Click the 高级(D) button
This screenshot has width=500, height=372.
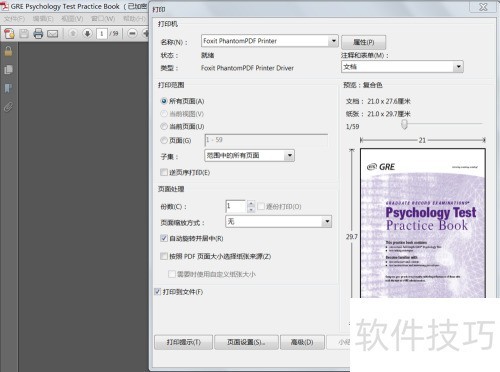(x=302, y=342)
